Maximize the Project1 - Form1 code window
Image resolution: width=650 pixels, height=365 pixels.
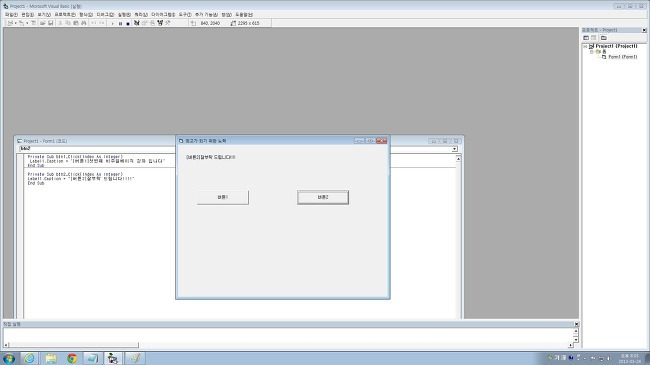click(x=445, y=141)
